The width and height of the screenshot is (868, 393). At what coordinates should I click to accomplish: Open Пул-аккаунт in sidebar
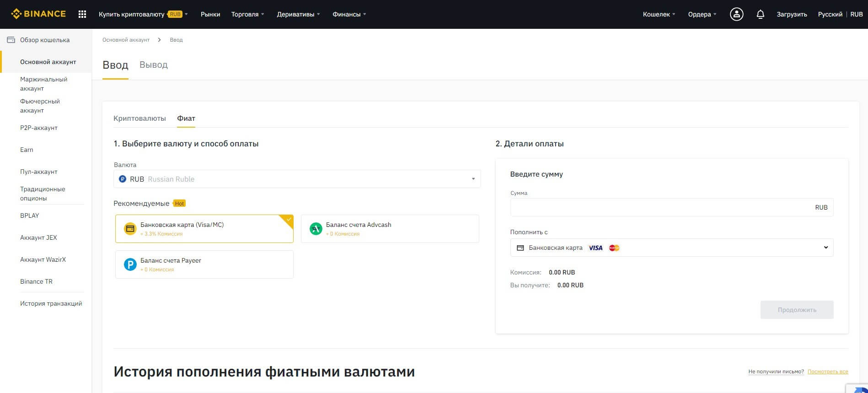pyautogui.click(x=39, y=172)
